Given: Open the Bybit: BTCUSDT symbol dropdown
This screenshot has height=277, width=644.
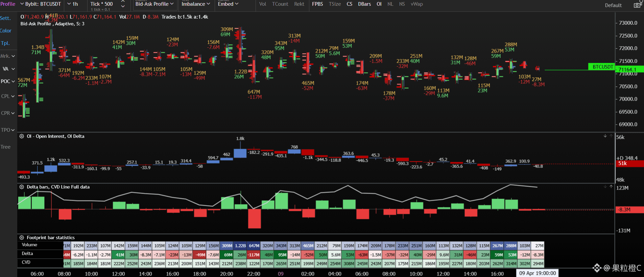Looking at the screenshot, I should click(41, 4).
